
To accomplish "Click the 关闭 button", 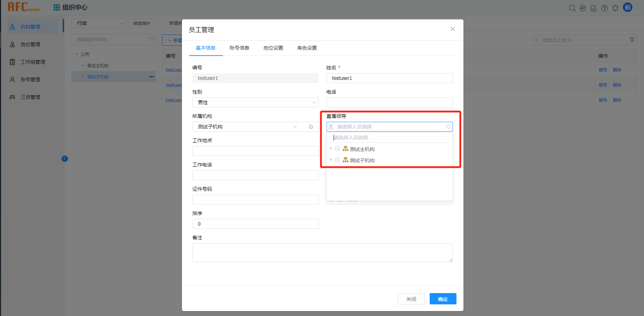I will (411, 299).
